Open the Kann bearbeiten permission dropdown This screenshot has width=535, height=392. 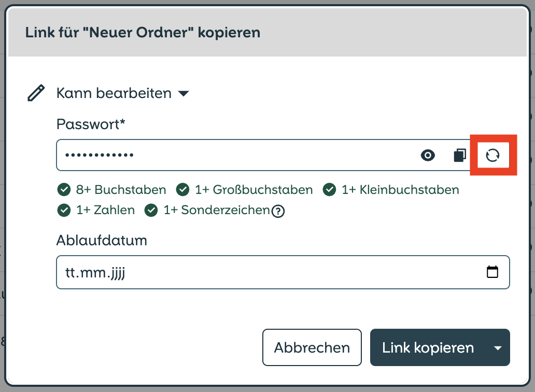click(x=123, y=93)
